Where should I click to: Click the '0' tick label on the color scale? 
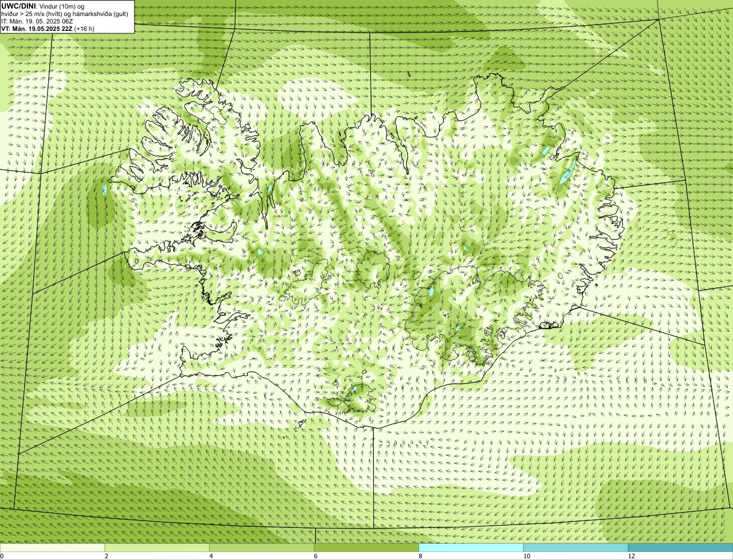pos(2,556)
